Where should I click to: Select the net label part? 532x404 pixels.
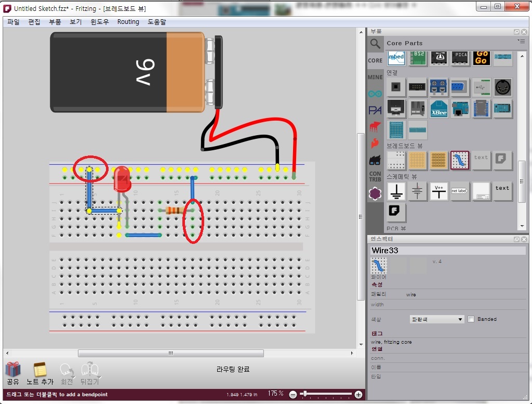[460, 191]
